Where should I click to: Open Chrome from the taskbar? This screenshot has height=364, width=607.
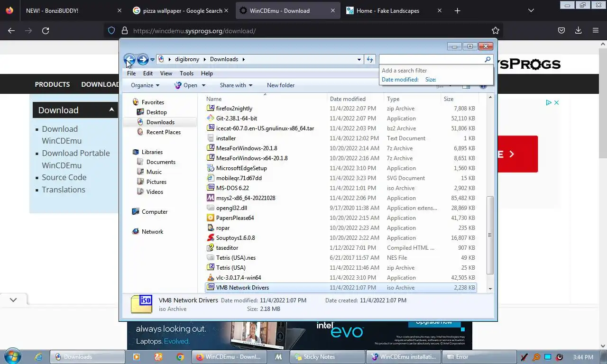tap(180, 357)
